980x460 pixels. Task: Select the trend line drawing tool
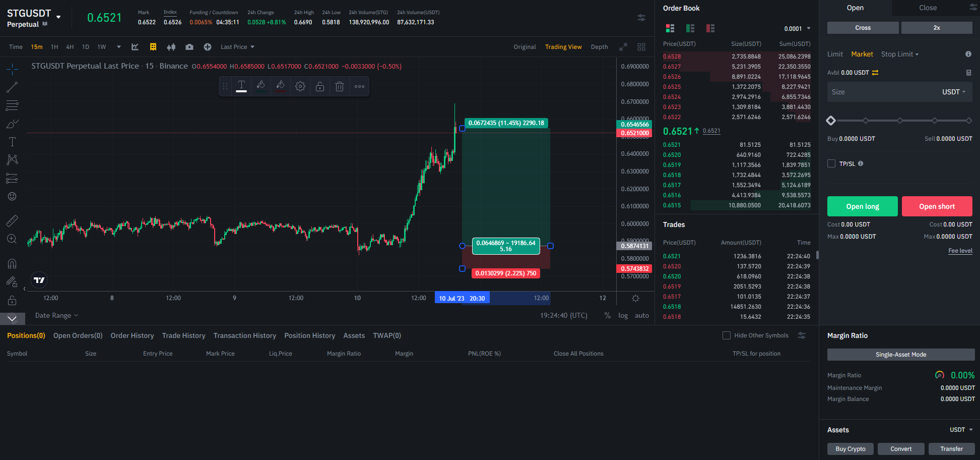(12, 87)
